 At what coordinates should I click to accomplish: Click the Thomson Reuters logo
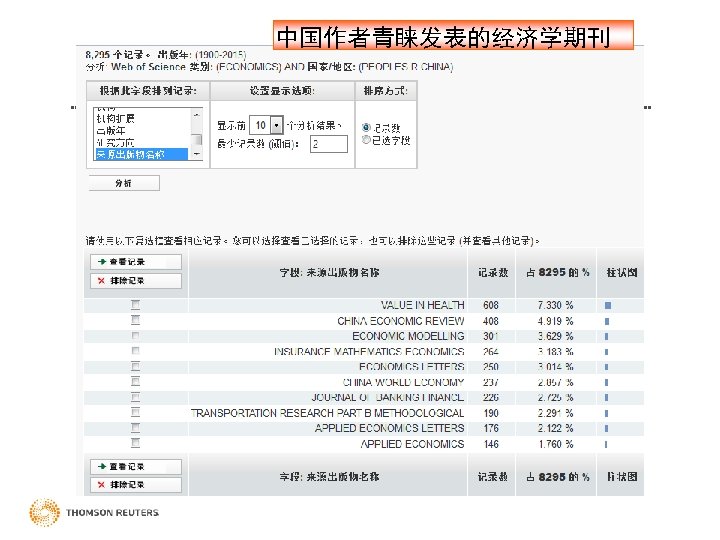tap(94, 512)
